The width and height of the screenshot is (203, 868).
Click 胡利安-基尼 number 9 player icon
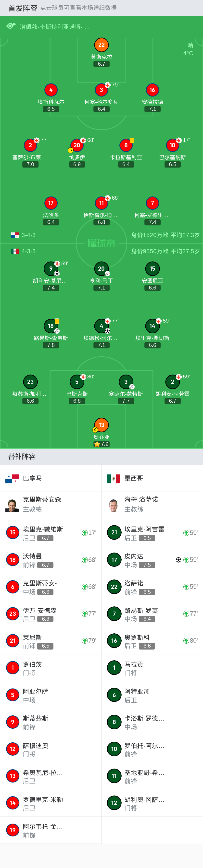click(x=51, y=269)
